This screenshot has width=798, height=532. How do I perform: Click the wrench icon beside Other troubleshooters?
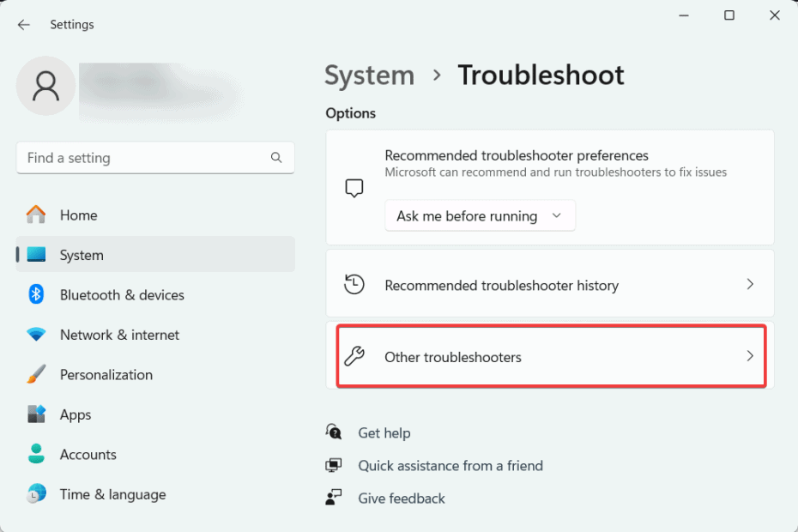click(x=354, y=356)
